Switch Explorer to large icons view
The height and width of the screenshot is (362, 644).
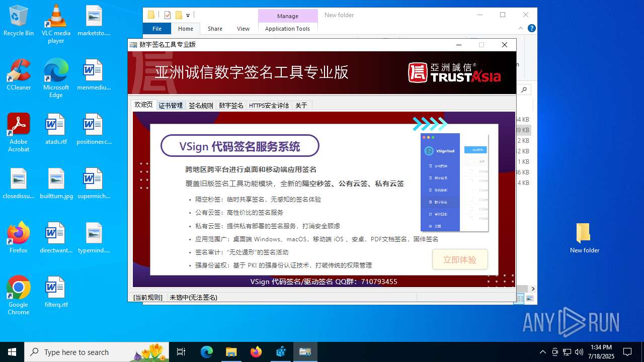pyautogui.click(x=529, y=299)
